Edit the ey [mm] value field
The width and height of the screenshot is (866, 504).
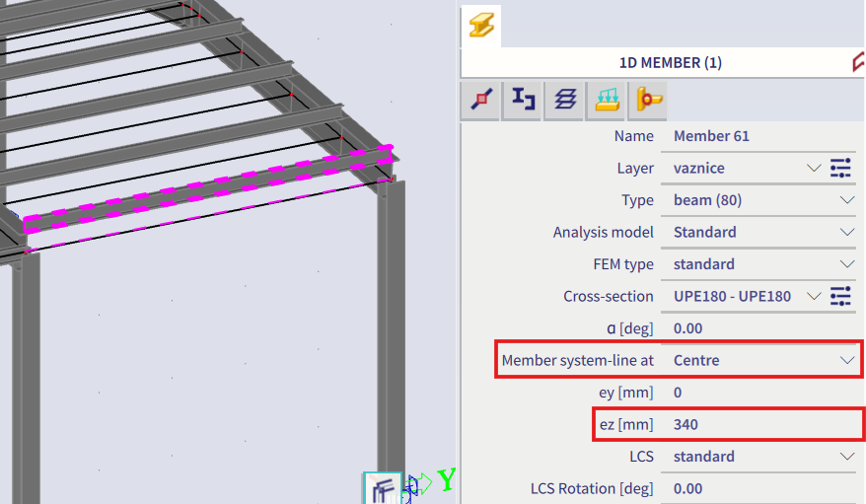point(758,393)
